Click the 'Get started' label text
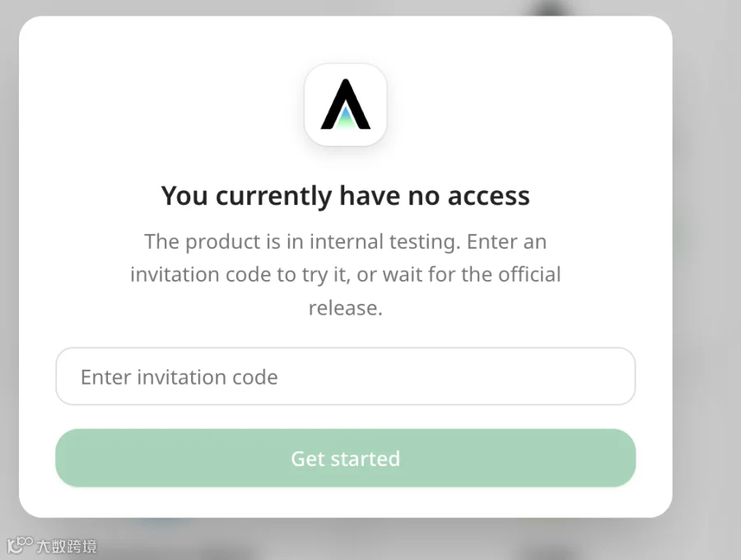Screen dimensions: 741x560 point(346,459)
